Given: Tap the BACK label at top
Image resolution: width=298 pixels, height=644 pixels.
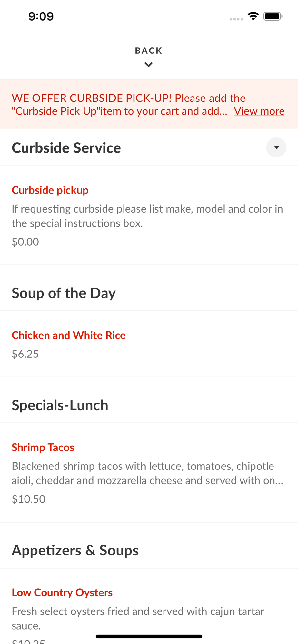Looking at the screenshot, I should pos(149,51).
